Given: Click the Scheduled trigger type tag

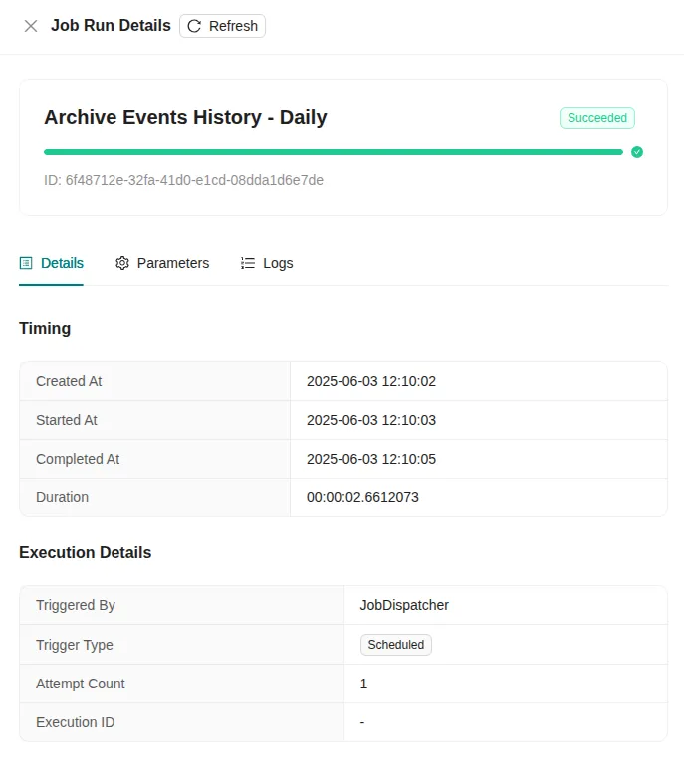Looking at the screenshot, I should pos(395,645).
